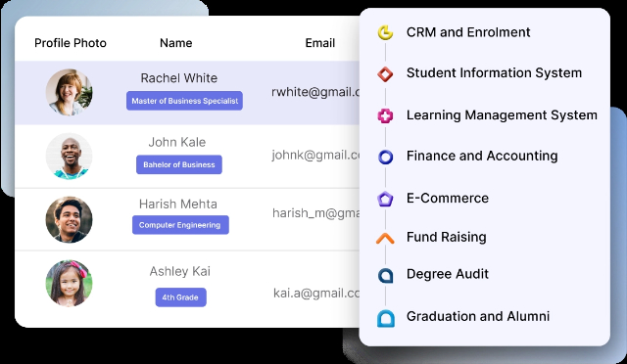Select Student Information System in the list
This screenshot has height=364, width=627.
(x=494, y=72)
